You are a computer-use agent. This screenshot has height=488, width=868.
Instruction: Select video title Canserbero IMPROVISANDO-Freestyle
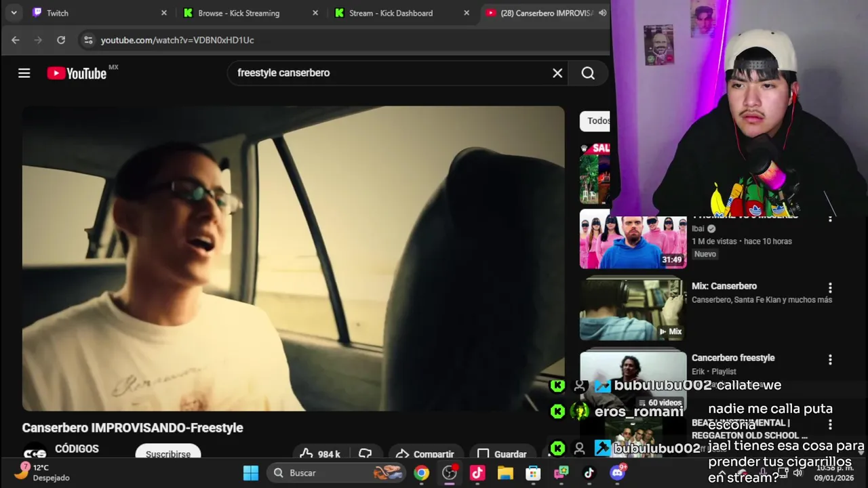point(132,428)
